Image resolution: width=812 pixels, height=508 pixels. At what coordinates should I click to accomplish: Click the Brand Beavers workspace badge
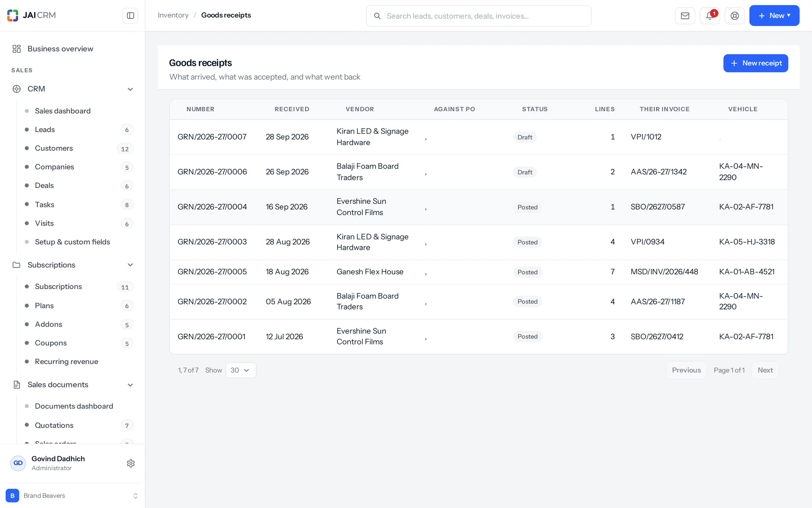(x=12, y=495)
